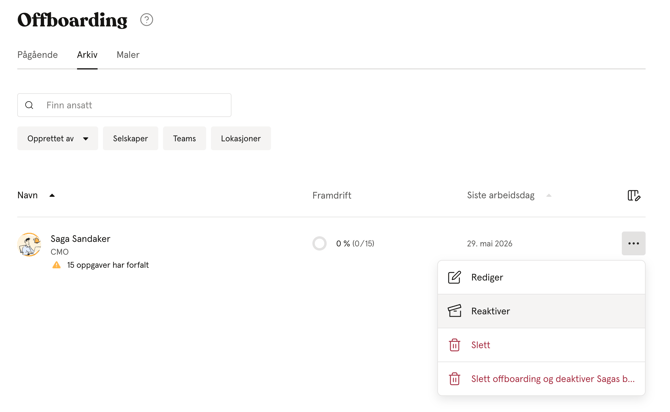Screen dimensions: 670x412
Task: Switch to the Pågående tab
Action: (38, 55)
